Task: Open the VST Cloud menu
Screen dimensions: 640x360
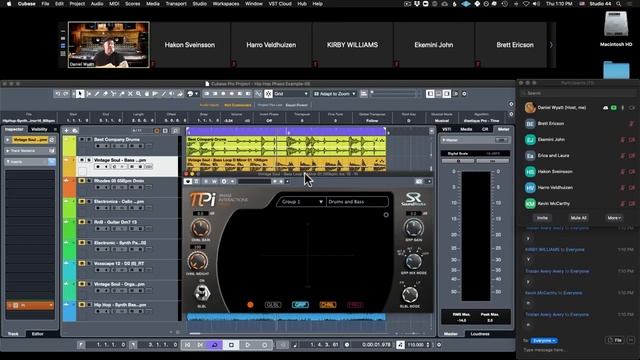Action: [x=280, y=4]
